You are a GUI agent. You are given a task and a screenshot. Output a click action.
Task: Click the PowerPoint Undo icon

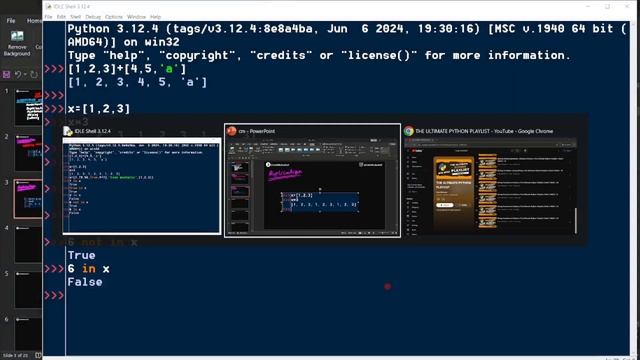[18, 74]
